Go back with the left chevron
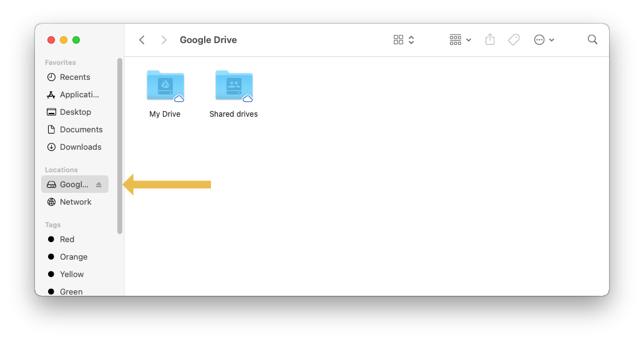Image resolution: width=644 pixels, height=342 pixels. point(142,40)
